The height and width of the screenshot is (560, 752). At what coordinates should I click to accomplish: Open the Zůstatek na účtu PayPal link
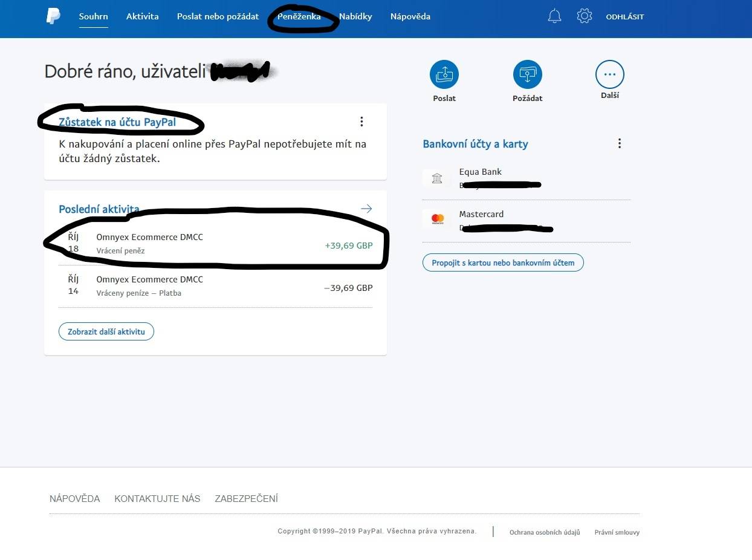(x=117, y=122)
